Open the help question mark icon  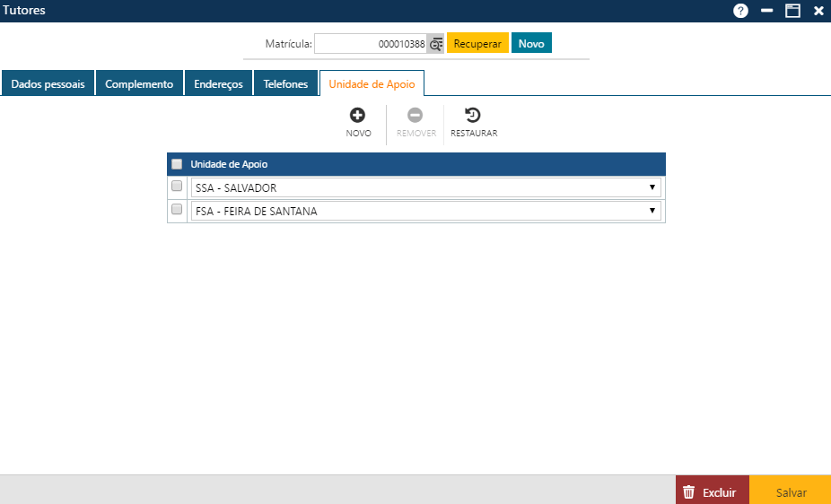[740, 11]
